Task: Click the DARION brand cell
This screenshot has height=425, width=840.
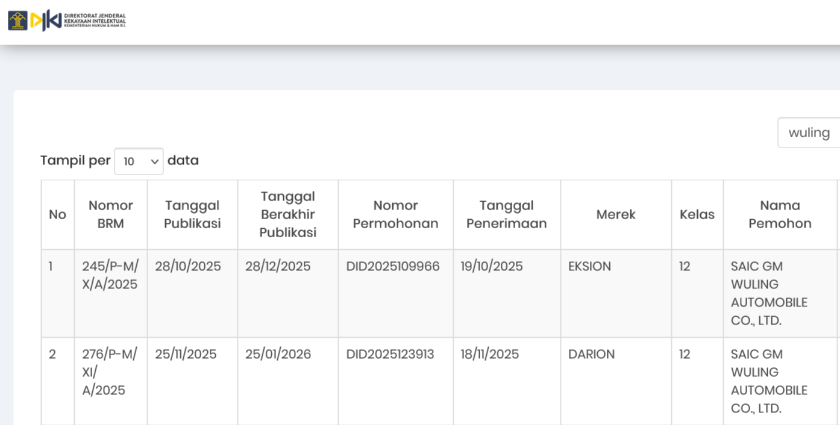Action: pyautogui.click(x=591, y=354)
